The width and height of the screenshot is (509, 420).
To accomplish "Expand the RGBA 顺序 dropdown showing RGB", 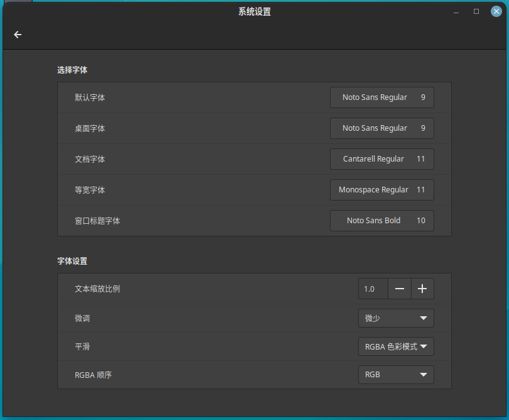I will pyautogui.click(x=396, y=375).
